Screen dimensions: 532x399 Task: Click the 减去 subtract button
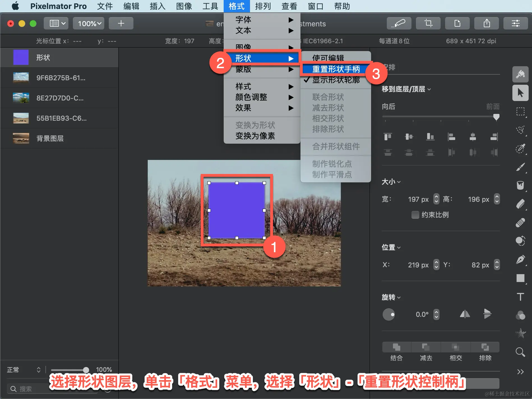pyautogui.click(x=426, y=347)
